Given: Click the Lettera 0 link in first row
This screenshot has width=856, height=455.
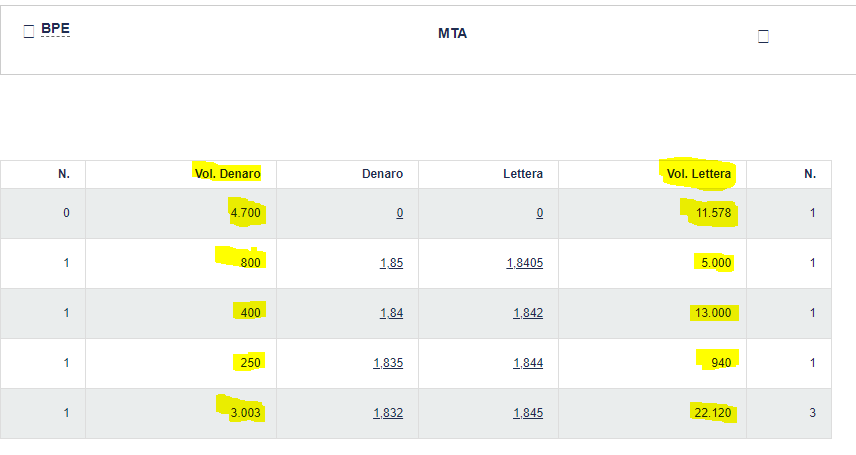Looking at the screenshot, I should pos(539,213).
